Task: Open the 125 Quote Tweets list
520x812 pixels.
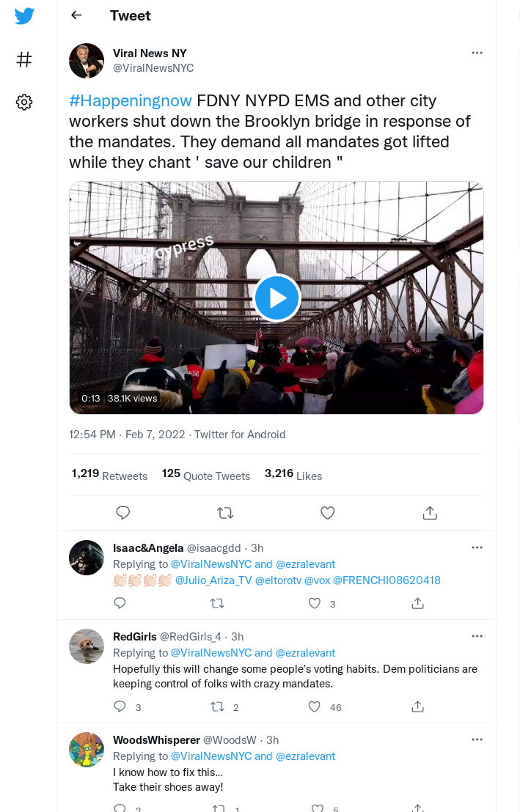Action: coord(206,474)
